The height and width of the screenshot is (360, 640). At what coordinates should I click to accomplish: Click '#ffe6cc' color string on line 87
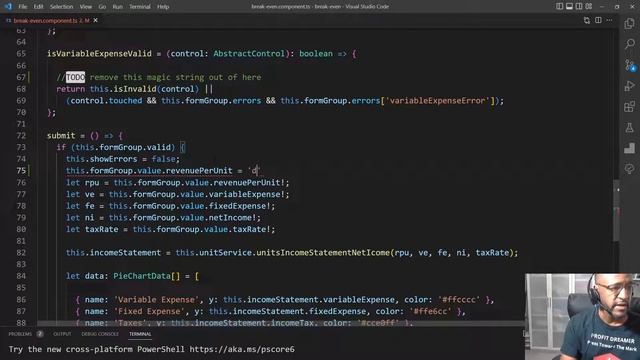(x=430, y=311)
